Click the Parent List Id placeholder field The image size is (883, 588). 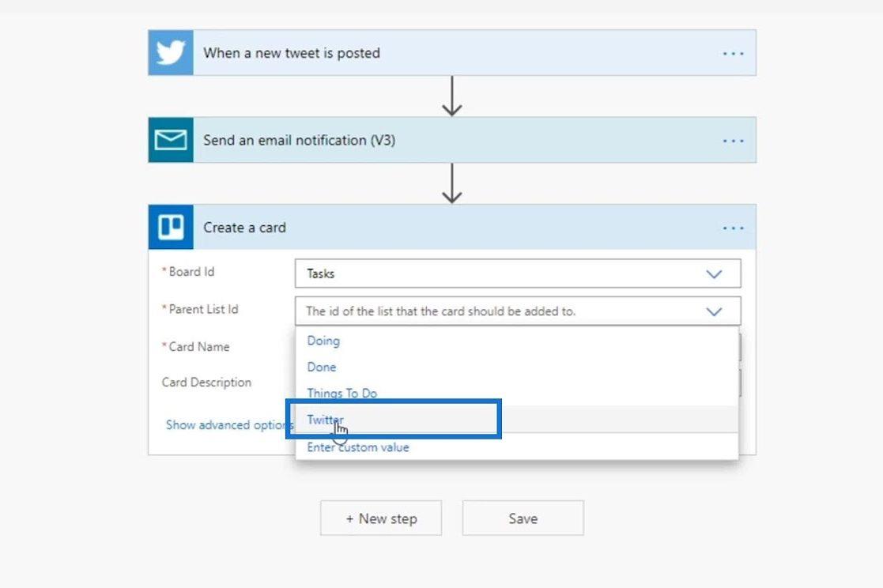[518, 311]
